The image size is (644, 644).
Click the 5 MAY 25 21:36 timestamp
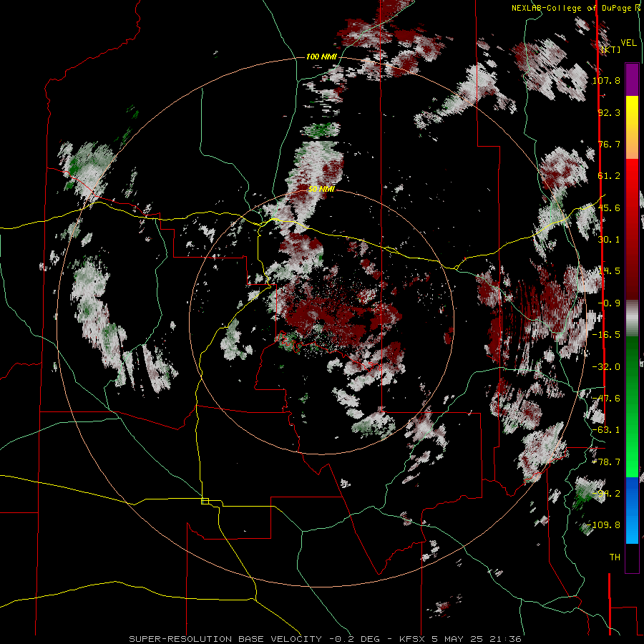(x=477, y=639)
